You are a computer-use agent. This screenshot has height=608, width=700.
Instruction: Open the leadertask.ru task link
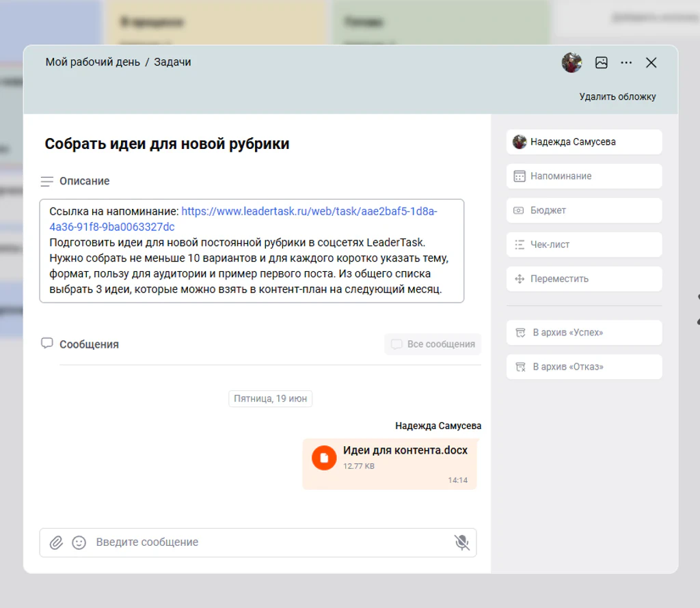click(x=309, y=212)
